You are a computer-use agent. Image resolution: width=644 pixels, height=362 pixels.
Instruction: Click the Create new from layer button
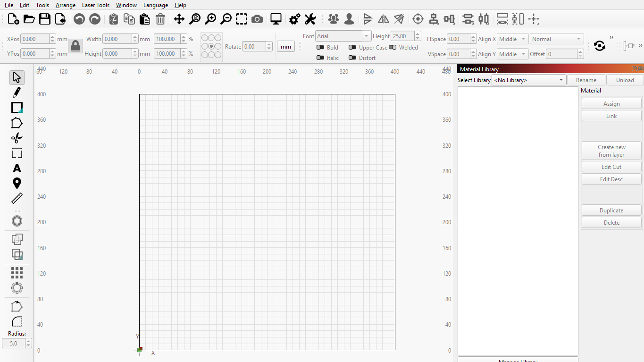click(x=611, y=151)
